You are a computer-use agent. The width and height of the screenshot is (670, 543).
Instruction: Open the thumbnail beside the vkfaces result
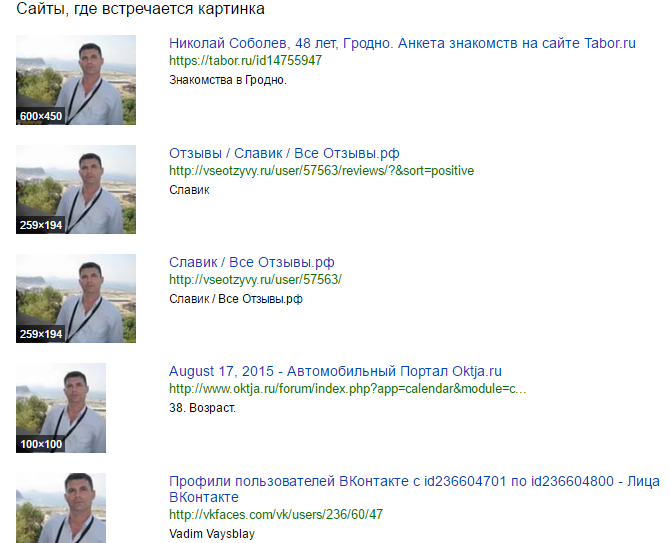pos(61,508)
